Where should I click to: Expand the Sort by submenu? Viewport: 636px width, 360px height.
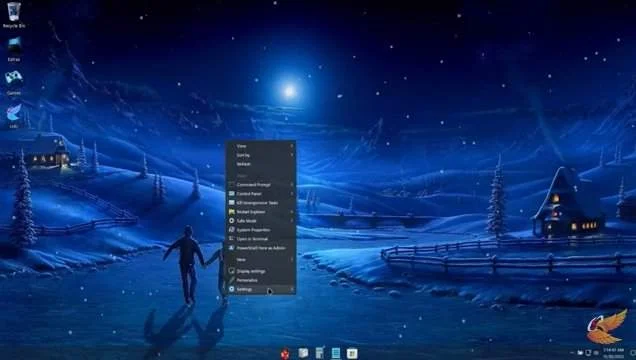coord(260,155)
